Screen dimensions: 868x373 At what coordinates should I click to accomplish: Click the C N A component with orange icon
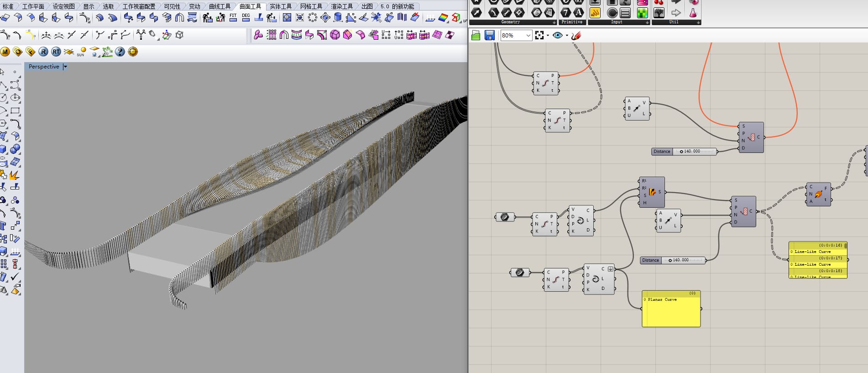tap(818, 194)
